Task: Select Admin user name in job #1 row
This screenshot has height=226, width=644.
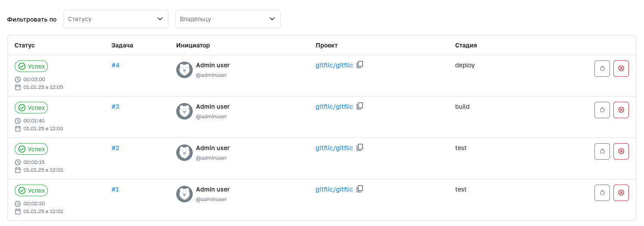Action: (x=213, y=189)
